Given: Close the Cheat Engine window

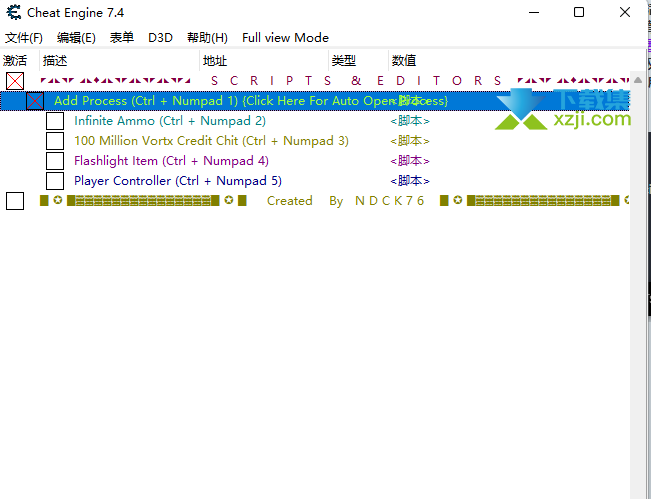Looking at the screenshot, I should 624,12.
